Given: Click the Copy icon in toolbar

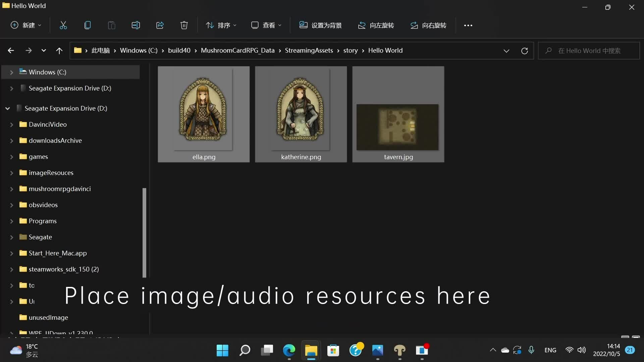Looking at the screenshot, I should click(87, 25).
